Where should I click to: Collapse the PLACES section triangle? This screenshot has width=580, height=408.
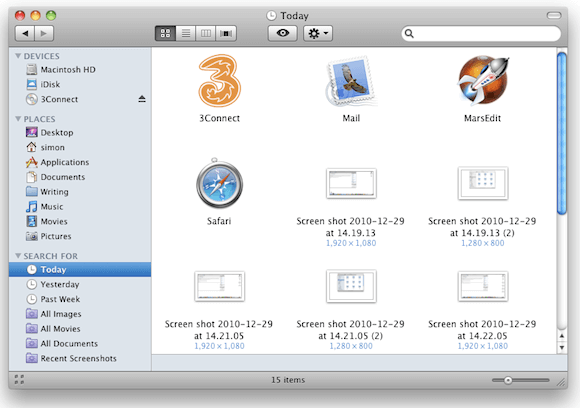18,119
